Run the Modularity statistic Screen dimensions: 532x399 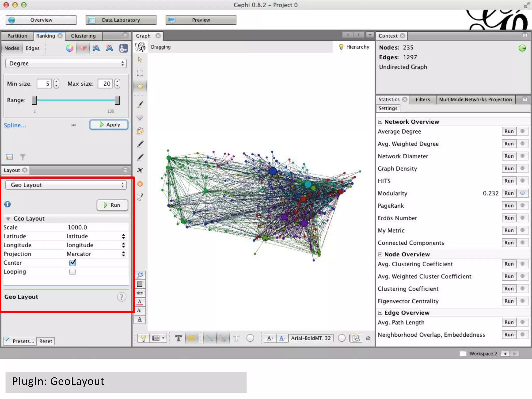click(509, 193)
